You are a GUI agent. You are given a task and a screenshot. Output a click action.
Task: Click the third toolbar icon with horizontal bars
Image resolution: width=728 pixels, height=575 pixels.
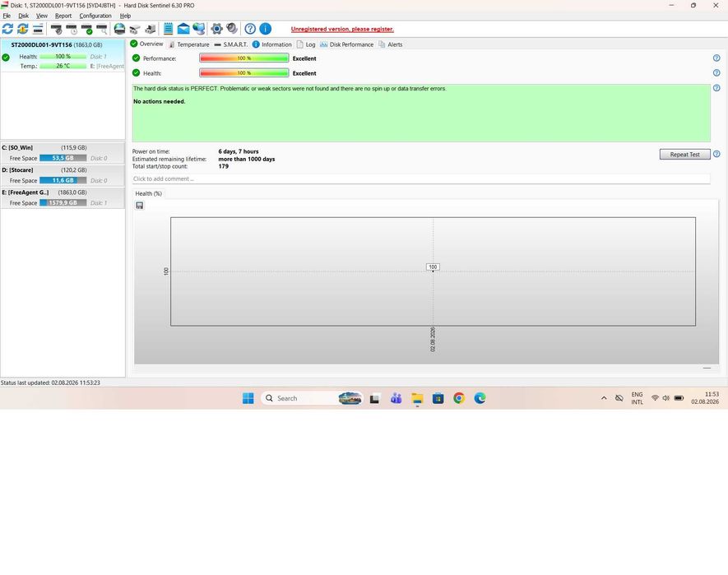[x=38, y=29]
